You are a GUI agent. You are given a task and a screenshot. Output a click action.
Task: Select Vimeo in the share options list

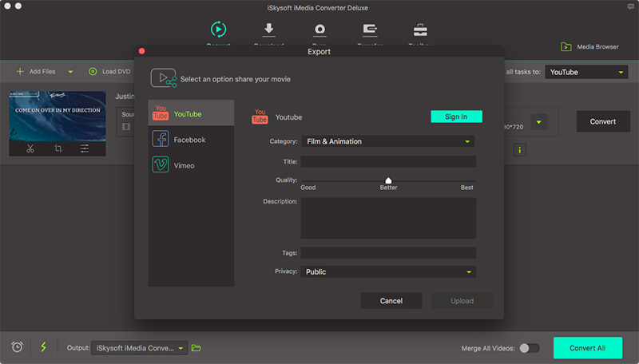[184, 165]
